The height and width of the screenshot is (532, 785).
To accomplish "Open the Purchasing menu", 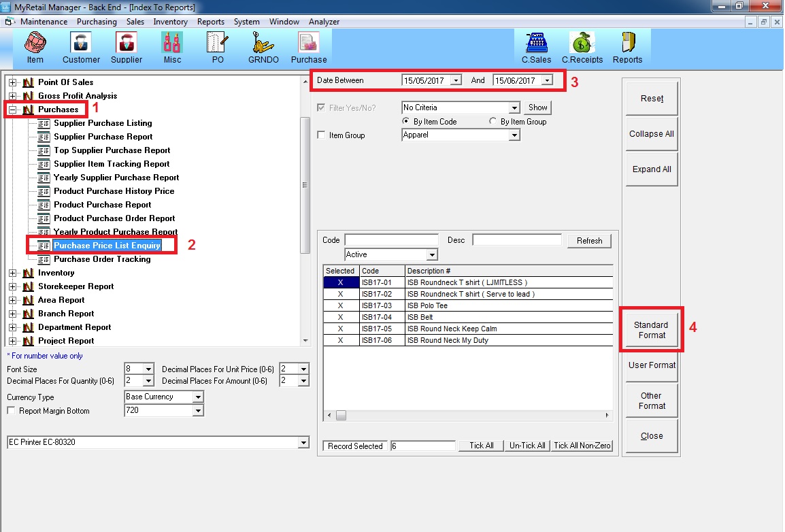I will [x=97, y=22].
